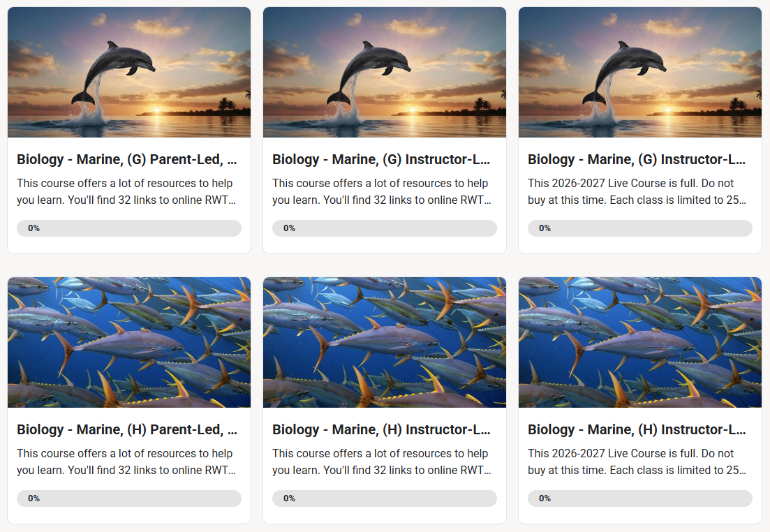Open "Biology - Marine, (H) Parent-Led" title link
Image resolution: width=770 pixels, height=532 pixels.
(x=126, y=429)
